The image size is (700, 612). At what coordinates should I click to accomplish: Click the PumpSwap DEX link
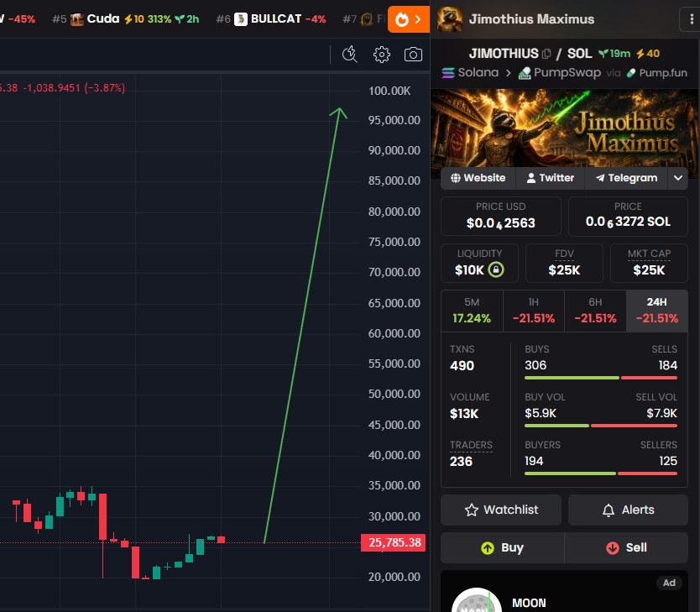pyautogui.click(x=559, y=73)
